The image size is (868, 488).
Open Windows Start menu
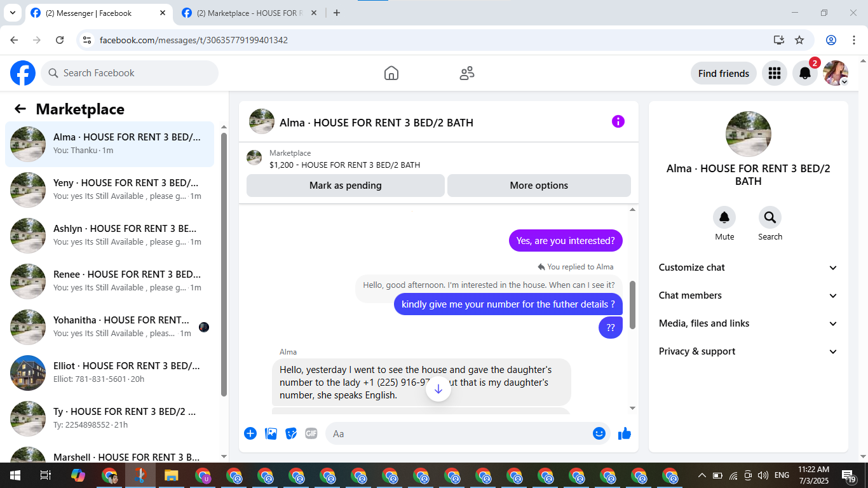[x=15, y=475]
